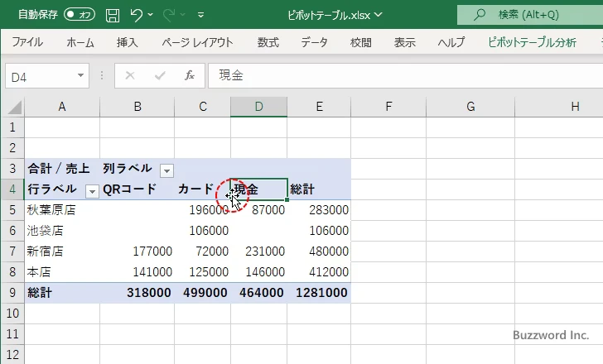
Task: Click the formula bar Cancel (X) icon
Action: (x=130, y=75)
